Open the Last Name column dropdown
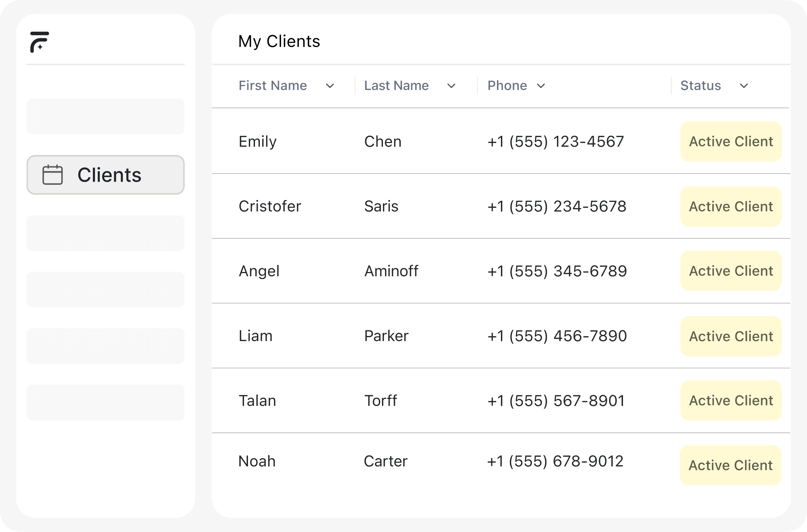Screen dimensions: 807x532 click(451, 86)
